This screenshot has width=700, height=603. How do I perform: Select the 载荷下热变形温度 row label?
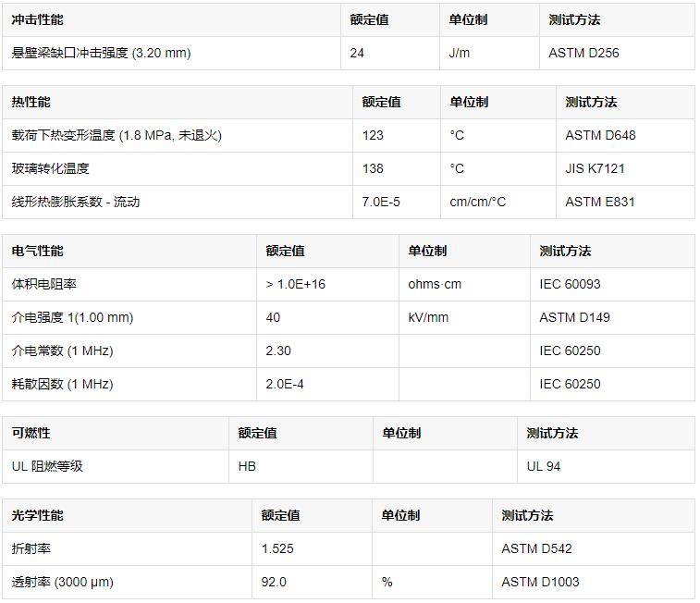coord(117,135)
